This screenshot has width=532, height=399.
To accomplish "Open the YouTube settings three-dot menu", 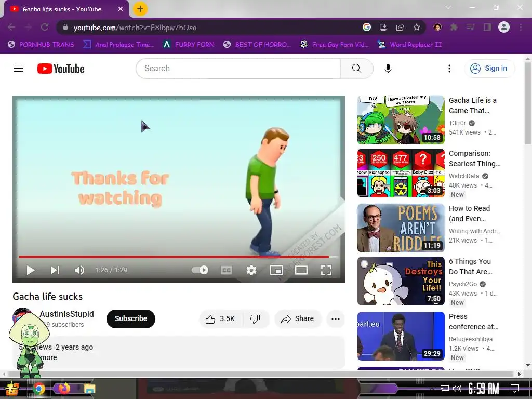I will (449, 69).
